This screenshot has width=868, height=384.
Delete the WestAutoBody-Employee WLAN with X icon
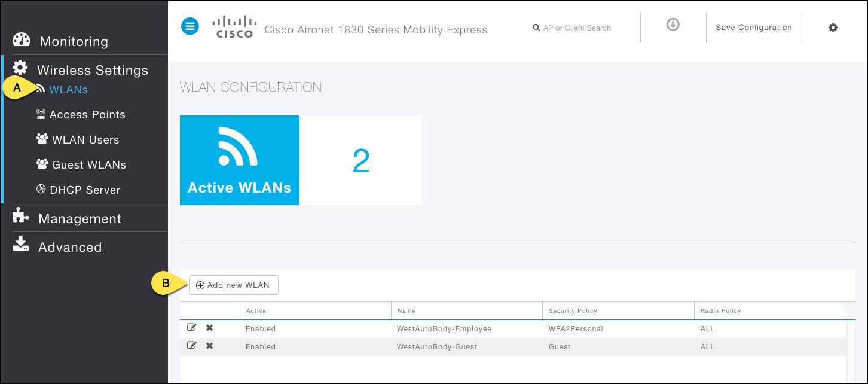coord(209,327)
